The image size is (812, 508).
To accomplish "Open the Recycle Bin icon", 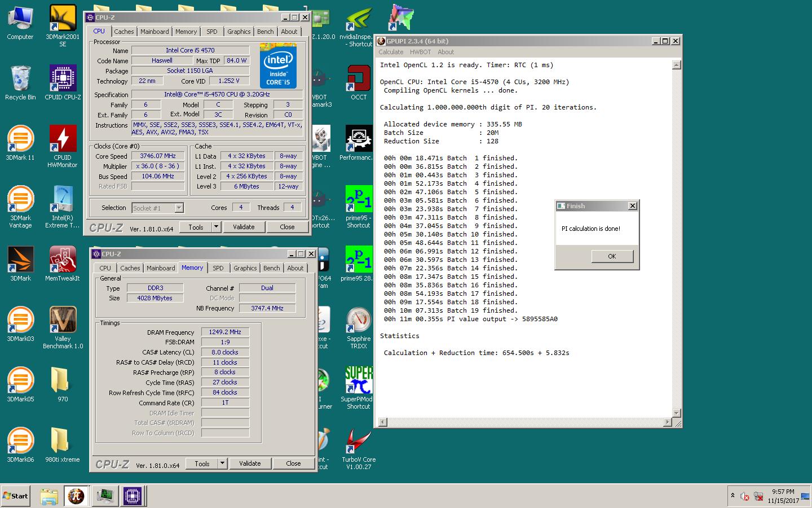I will [20, 82].
